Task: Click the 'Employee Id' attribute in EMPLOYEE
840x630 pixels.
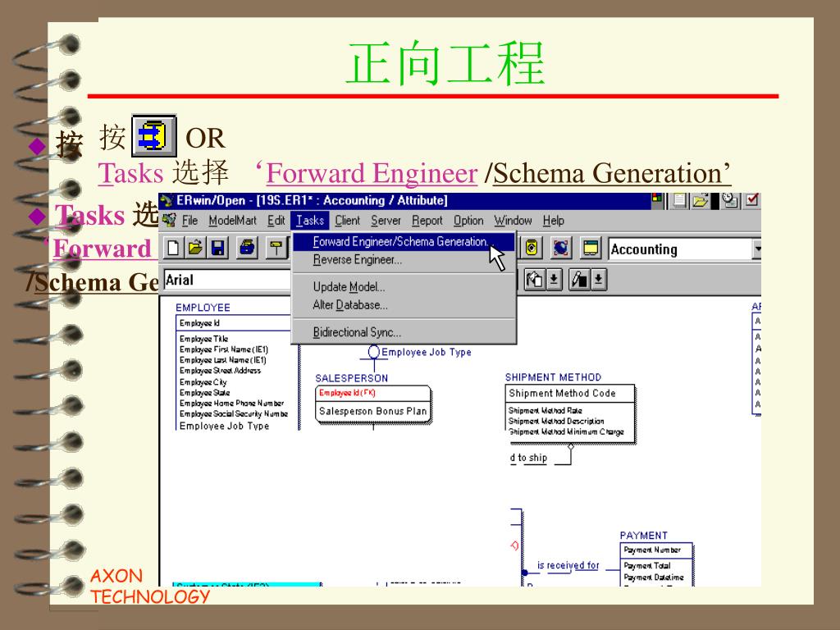Action: [199, 323]
